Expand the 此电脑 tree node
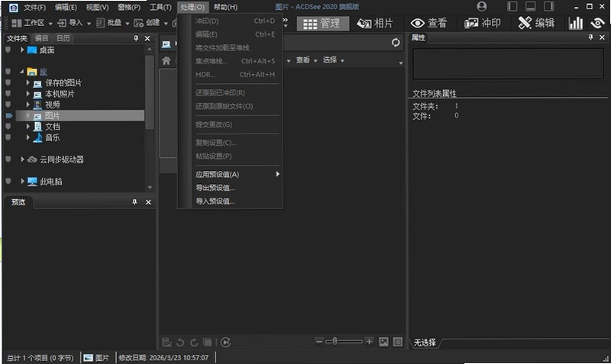Image resolution: width=611 pixels, height=364 pixels. click(22, 181)
